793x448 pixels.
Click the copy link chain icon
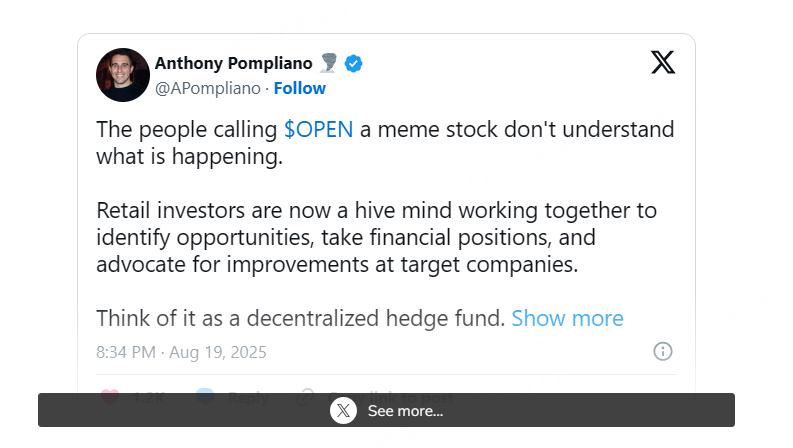coord(307,397)
